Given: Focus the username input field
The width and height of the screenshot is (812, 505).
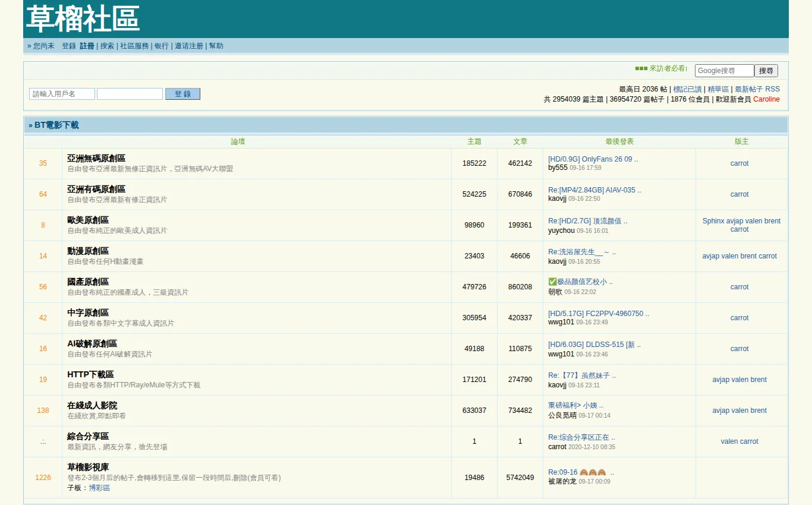Looking at the screenshot, I should [x=62, y=94].
